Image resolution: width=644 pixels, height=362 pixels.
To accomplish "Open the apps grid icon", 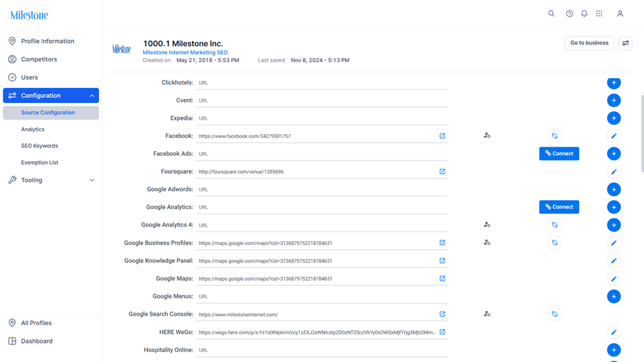I will (599, 14).
